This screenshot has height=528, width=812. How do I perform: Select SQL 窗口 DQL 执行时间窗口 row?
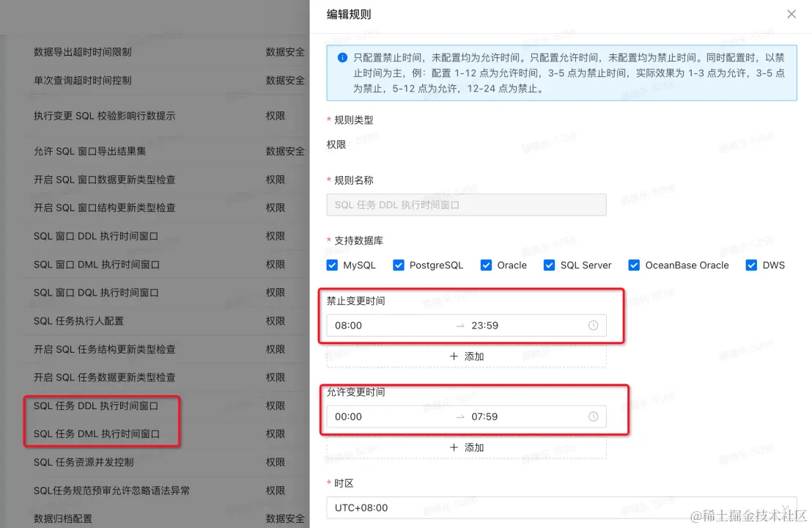click(166, 293)
